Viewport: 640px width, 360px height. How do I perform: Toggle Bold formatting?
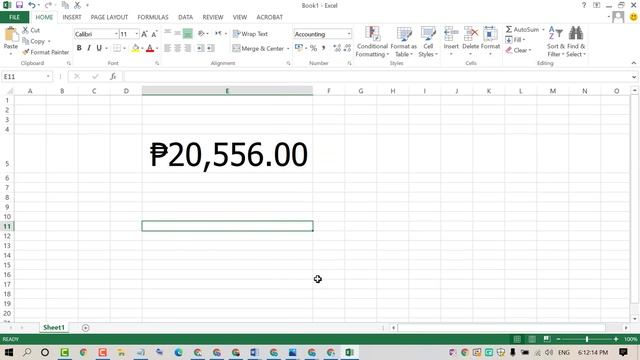pos(79,48)
